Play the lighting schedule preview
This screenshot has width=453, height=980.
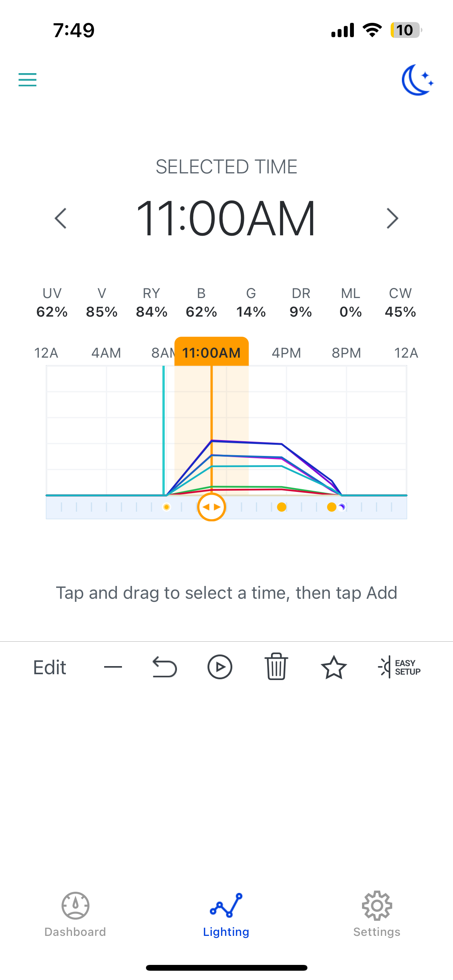[220, 667]
